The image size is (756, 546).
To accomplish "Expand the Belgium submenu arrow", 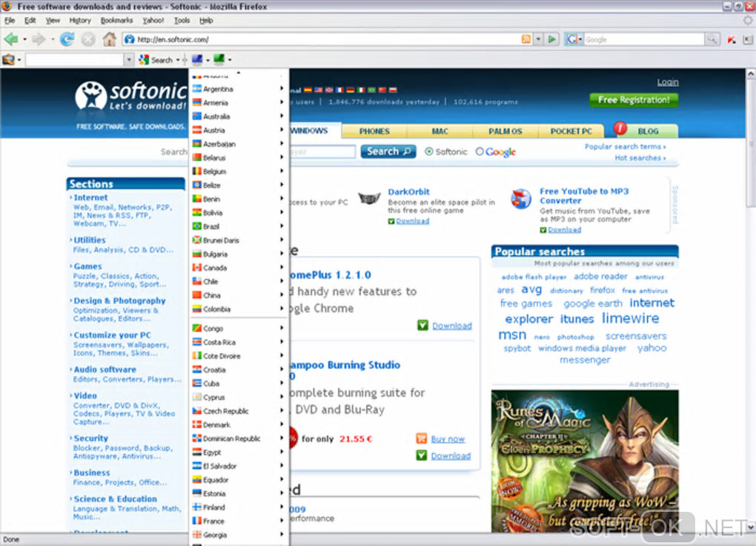I will pos(282,171).
